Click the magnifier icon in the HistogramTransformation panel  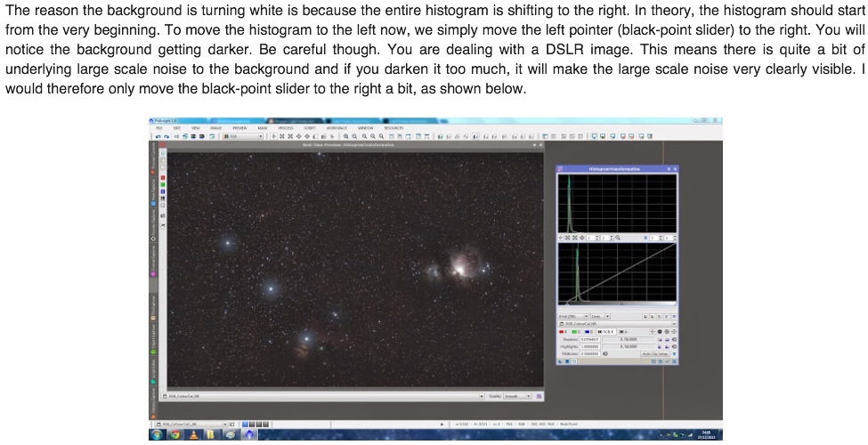click(x=617, y=238)
